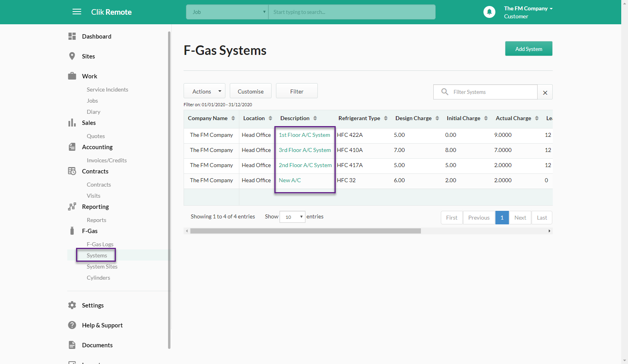628x364 pixels.
Task: Click the F-Gas cylinder icon
Action: [x=72, y=231]
